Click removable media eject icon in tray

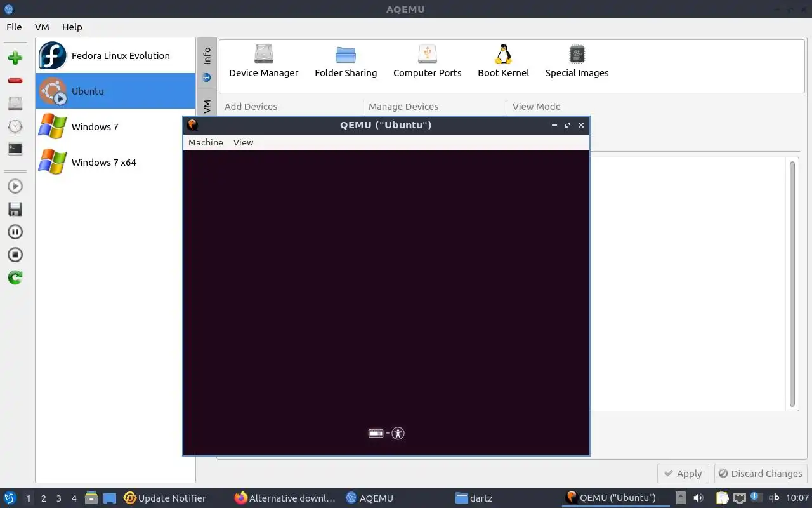pos(681,498)
